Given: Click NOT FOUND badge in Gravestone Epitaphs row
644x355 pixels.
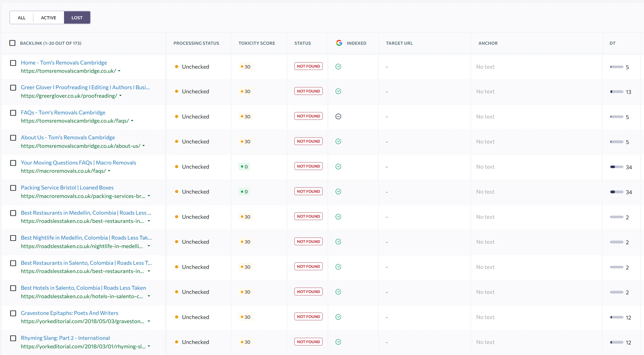Looking at the screenshot, I should tap(308, 317).
